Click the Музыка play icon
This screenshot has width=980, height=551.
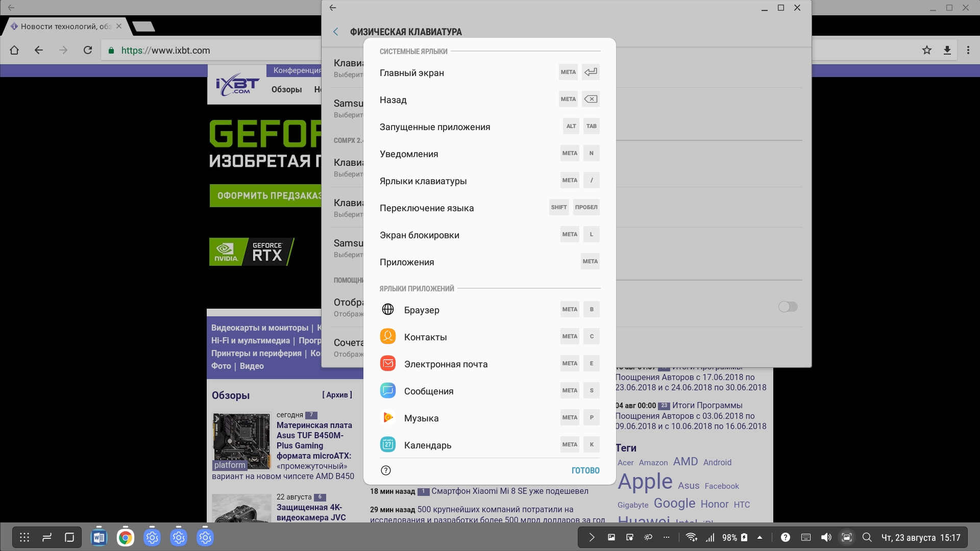(x=388, y=418)
